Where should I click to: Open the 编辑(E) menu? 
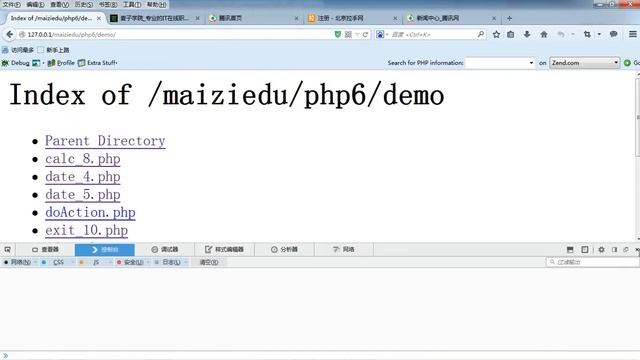click(36, 4)
